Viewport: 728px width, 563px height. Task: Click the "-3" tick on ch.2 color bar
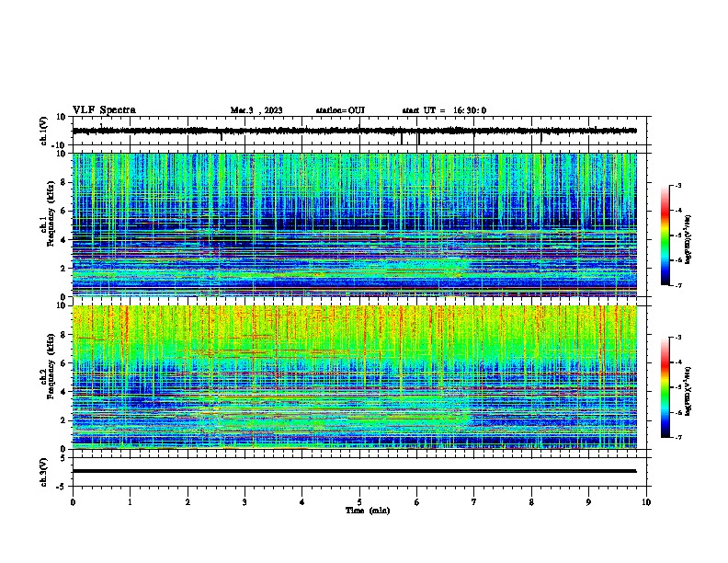(677, 338)
